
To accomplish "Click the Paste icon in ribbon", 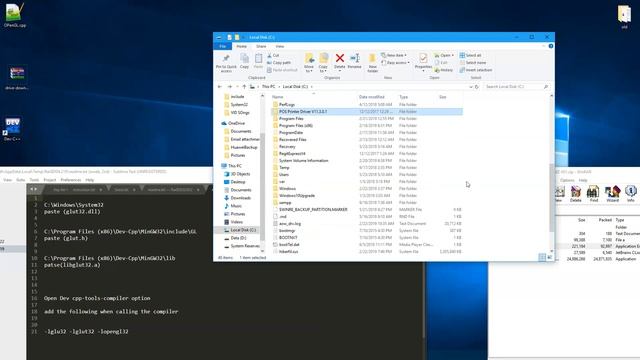I will click(x=258, y=61).
